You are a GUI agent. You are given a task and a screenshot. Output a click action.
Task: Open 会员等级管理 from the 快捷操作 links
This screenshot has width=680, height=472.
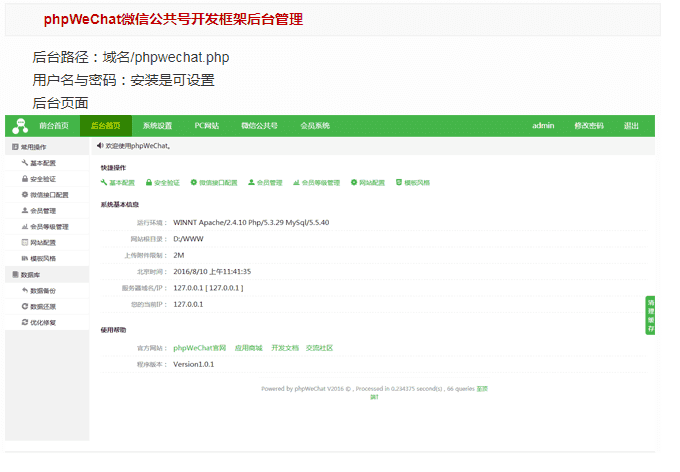[317, 183]
